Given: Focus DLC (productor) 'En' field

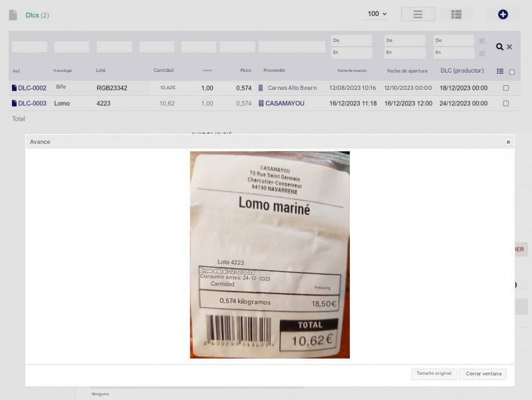Looking at the screenshot, I should 454,53.
